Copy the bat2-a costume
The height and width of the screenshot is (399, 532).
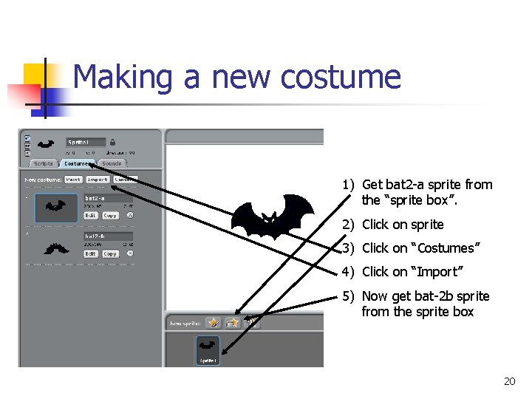[x=110, y=216]
